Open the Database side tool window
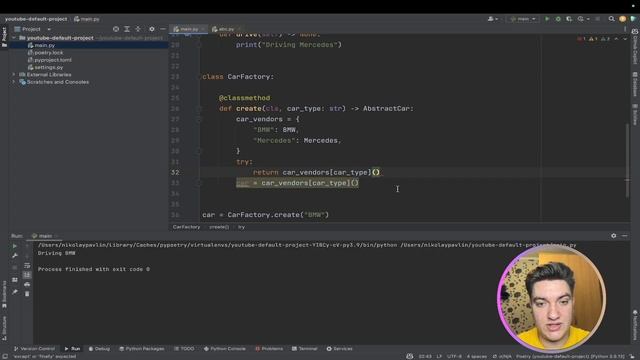This screenshot has width=640, height=360. pos(635,84)
